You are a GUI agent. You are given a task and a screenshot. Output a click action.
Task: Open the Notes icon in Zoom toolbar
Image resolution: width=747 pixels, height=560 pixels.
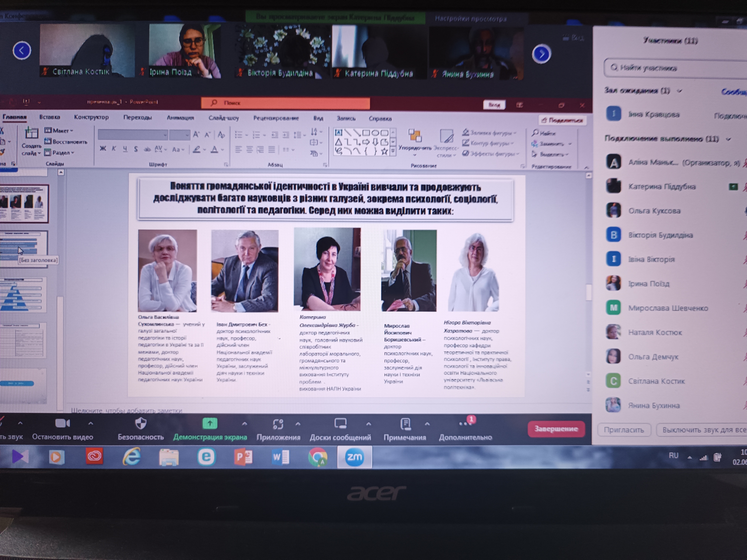(x=405, y=424)
